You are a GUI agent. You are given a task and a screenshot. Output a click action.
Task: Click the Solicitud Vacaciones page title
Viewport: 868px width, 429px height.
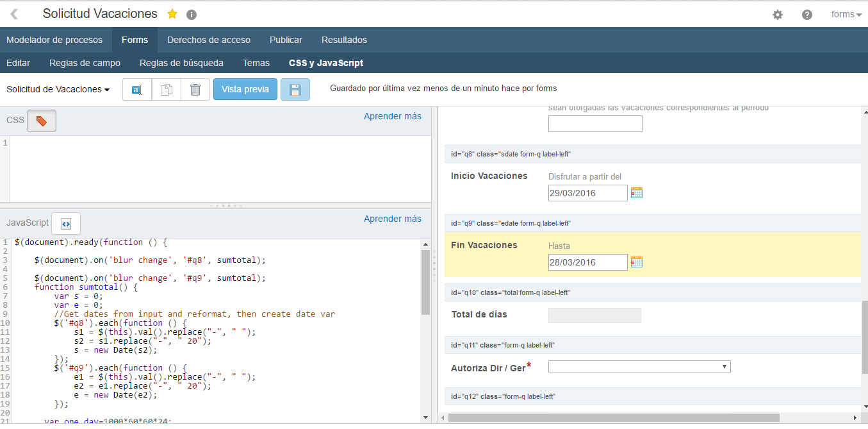(100, 13)
